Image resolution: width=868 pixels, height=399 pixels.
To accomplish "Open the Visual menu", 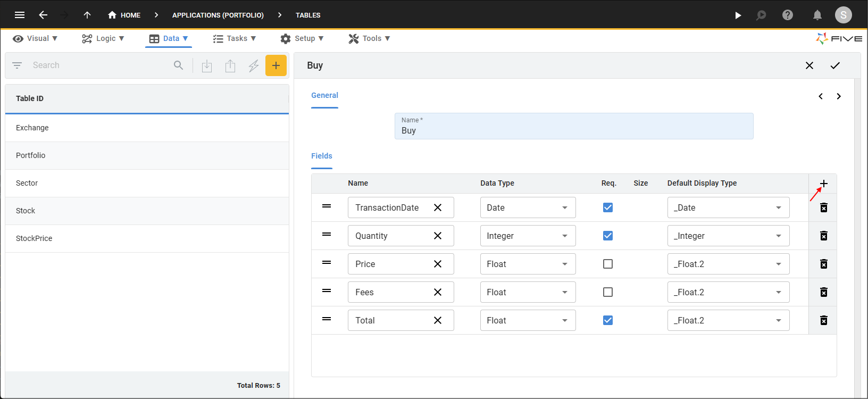I will (x=35, y=38).
